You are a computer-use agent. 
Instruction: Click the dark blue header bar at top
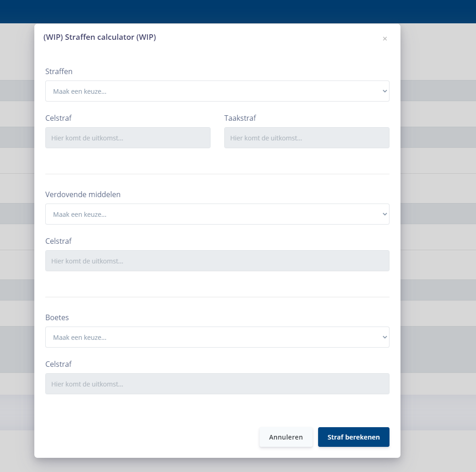[238, 11]
